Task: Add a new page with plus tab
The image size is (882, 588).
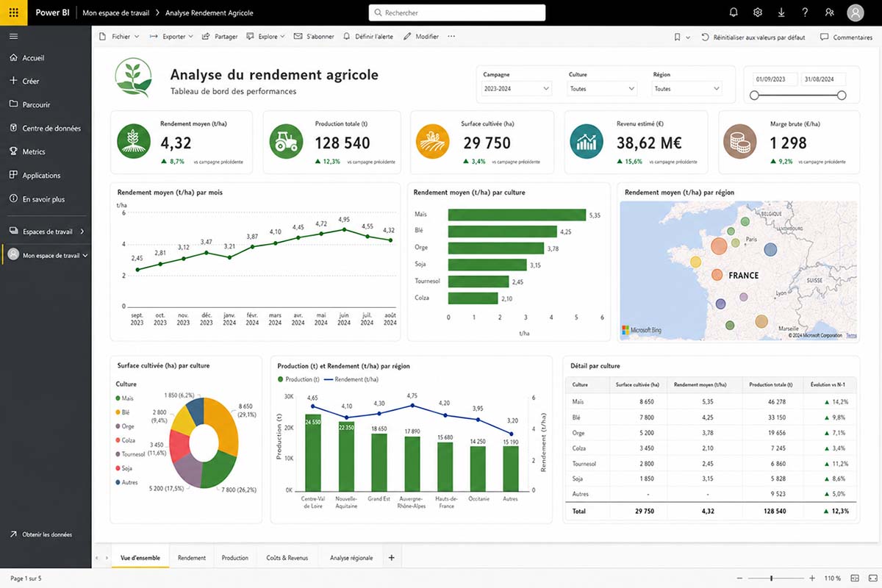Action: coord(391,558)
